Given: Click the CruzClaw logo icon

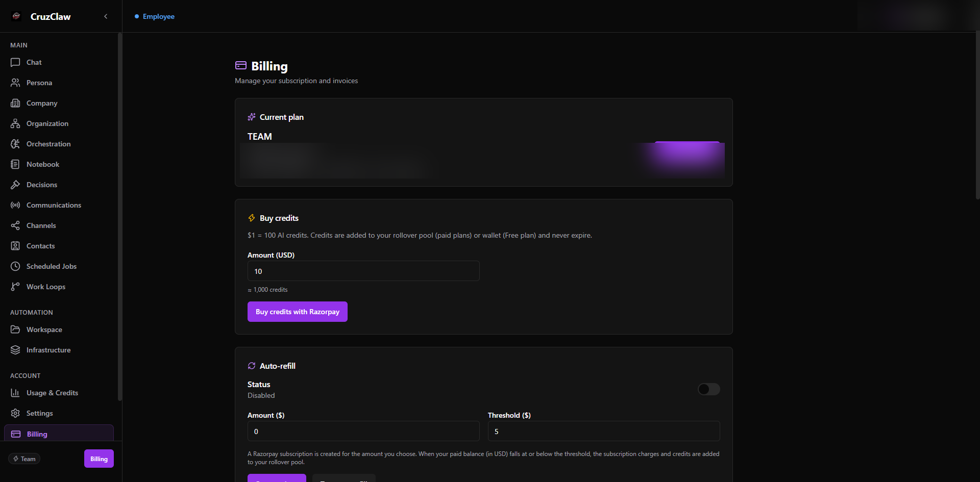Looking at the screenshot, I should tap(16, 16).
